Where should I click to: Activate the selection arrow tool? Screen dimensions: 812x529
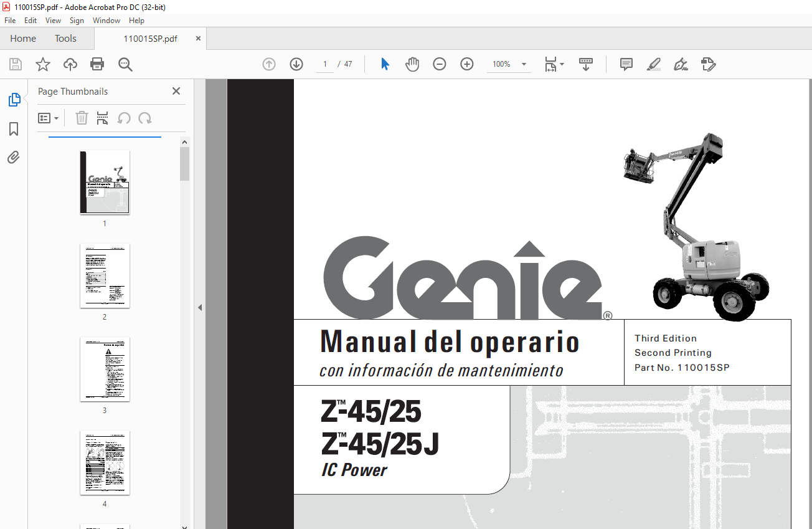(x=385, y=64)
